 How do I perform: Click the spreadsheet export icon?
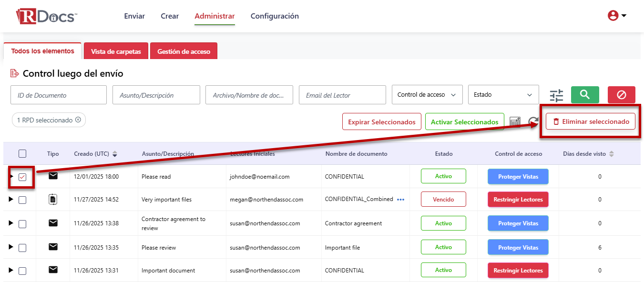[x=515, y=121]
